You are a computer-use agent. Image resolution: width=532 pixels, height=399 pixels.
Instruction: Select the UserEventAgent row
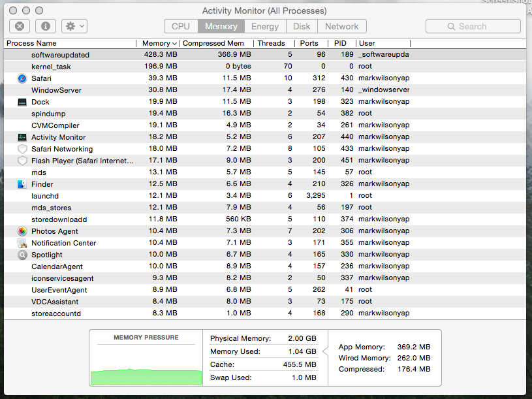tap(265, 290)
